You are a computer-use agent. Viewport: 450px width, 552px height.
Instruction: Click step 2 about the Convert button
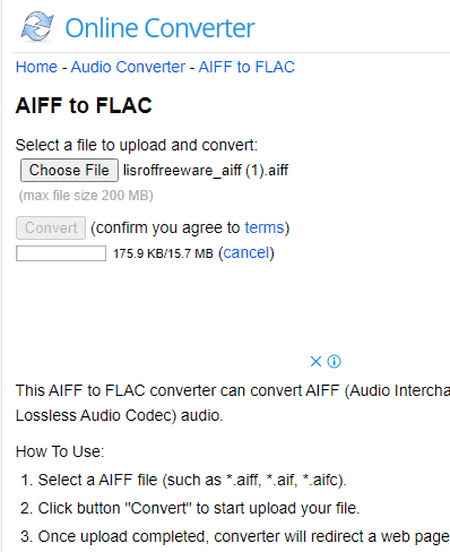coord(190,508)
